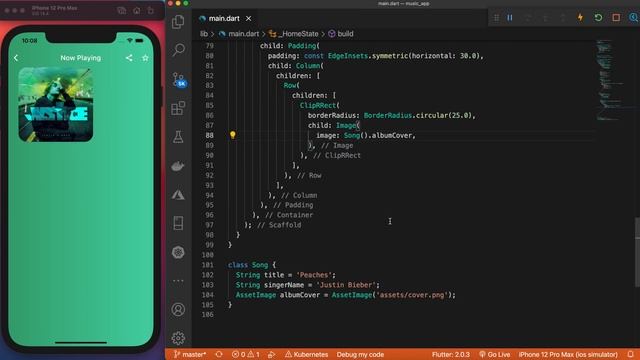Click the Now Playing title in the simulator
640x360 pixels.
80,58
